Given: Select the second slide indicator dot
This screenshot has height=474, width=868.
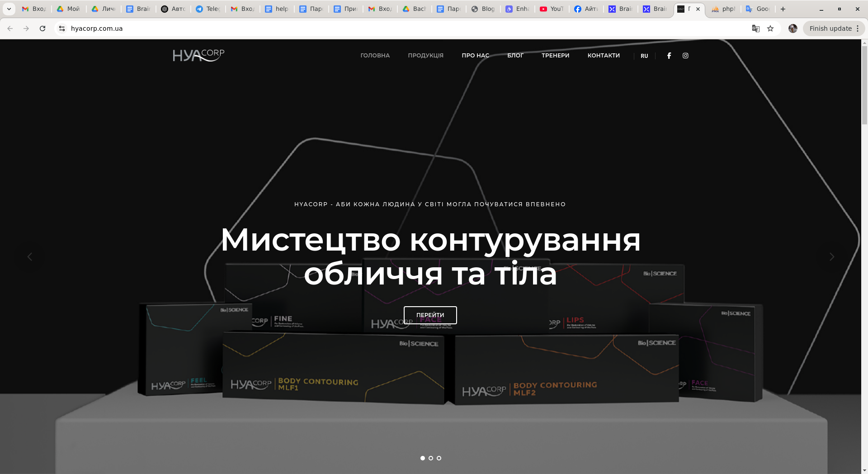Looking at the screenshot, I should (x=431, y=458).
